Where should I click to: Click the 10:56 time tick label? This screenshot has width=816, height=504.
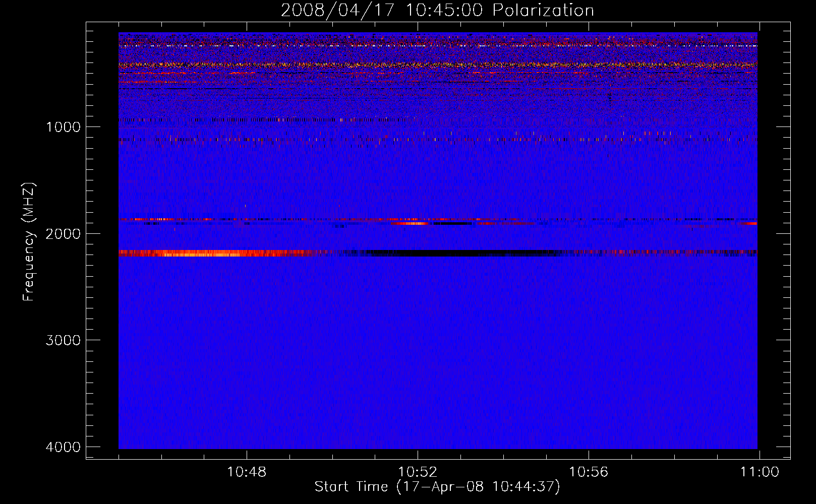tap(589, 472)
